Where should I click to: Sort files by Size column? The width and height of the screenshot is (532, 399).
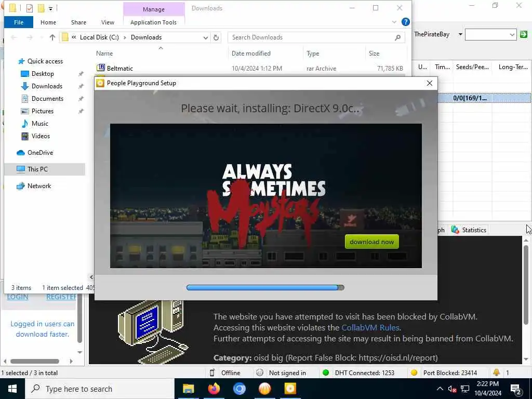click(x=374, y=54)
